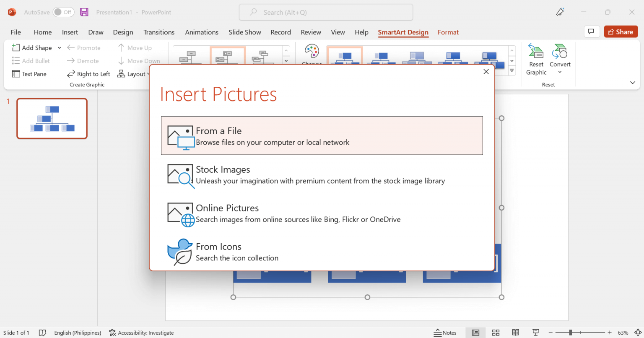Viewport: 644px width, 338px height.
Task: Choose From a File in Insert Pictures
Action: (322, 135)
